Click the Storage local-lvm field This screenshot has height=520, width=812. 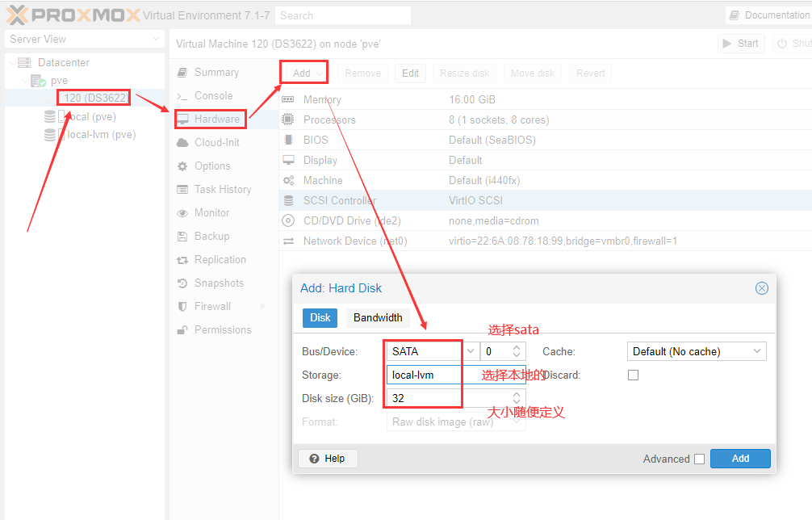point(456,375)
